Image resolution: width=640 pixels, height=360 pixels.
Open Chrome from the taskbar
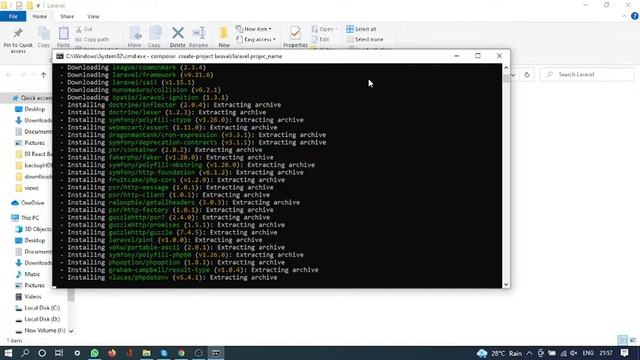click(181, 353)
